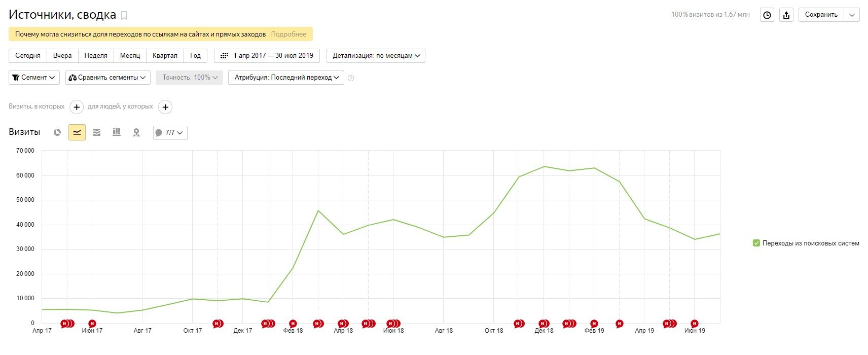Viewport: 868px width, 355px height.
Task: Select the 'Неделя' period tab
Action: (96, 56)
